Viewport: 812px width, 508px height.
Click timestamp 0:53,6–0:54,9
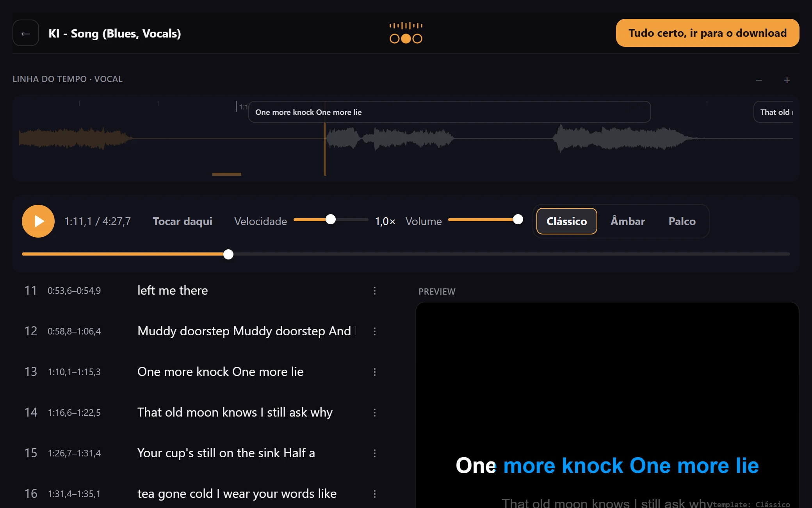tap(74, 291)
